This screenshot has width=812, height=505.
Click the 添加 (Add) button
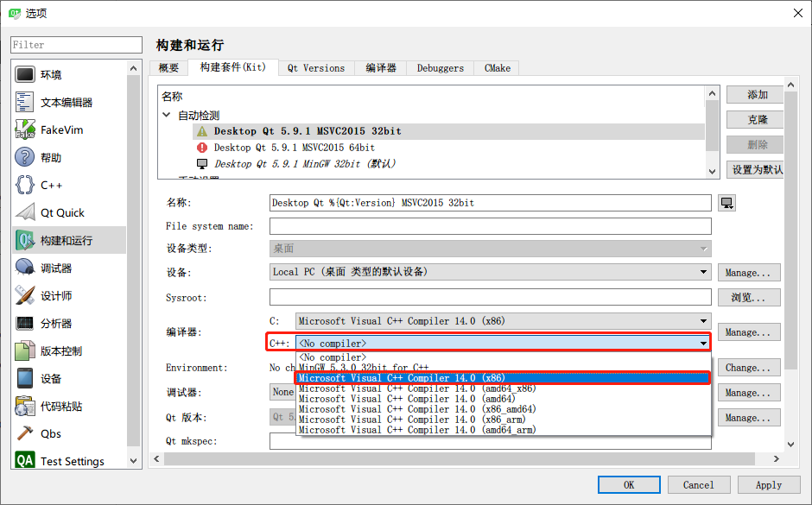click(755, 95)
